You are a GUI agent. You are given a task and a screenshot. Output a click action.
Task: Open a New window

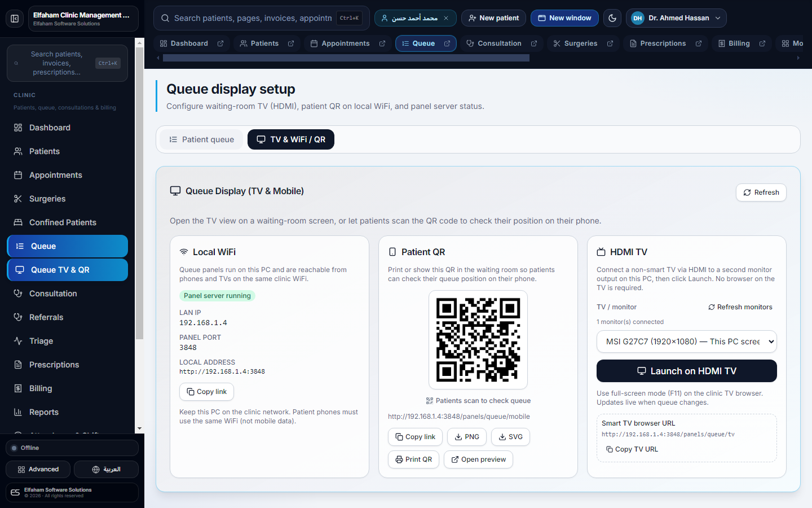click(x=564, y=18)
